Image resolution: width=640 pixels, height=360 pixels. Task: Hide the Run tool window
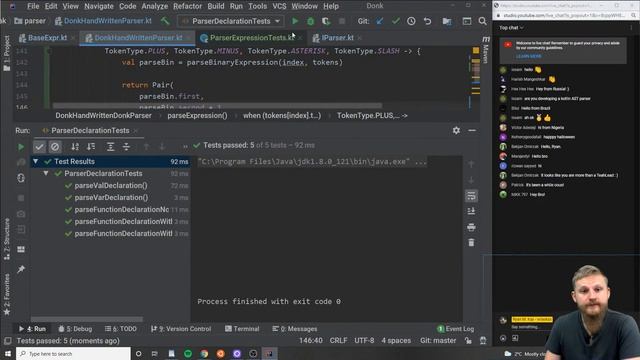(472, 130)
